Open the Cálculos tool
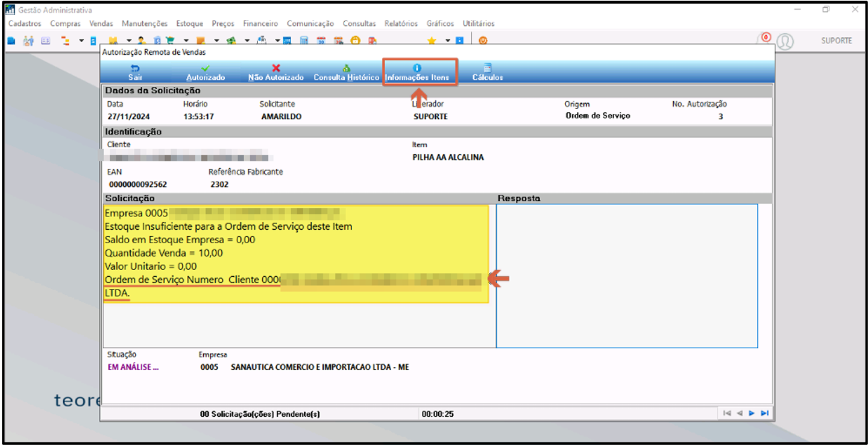Viewport: 868px width, 445px height. point(488,72)
